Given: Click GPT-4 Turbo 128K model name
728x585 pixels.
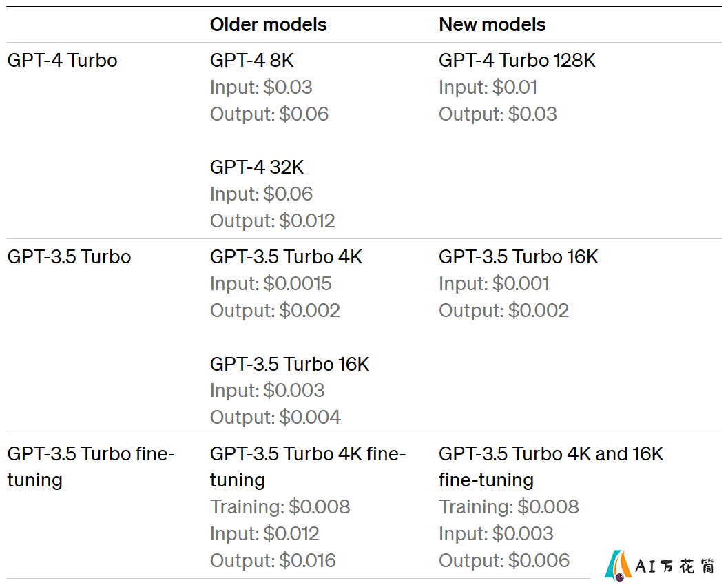Looking at the screenshot, I should click(x=517, y=61).
